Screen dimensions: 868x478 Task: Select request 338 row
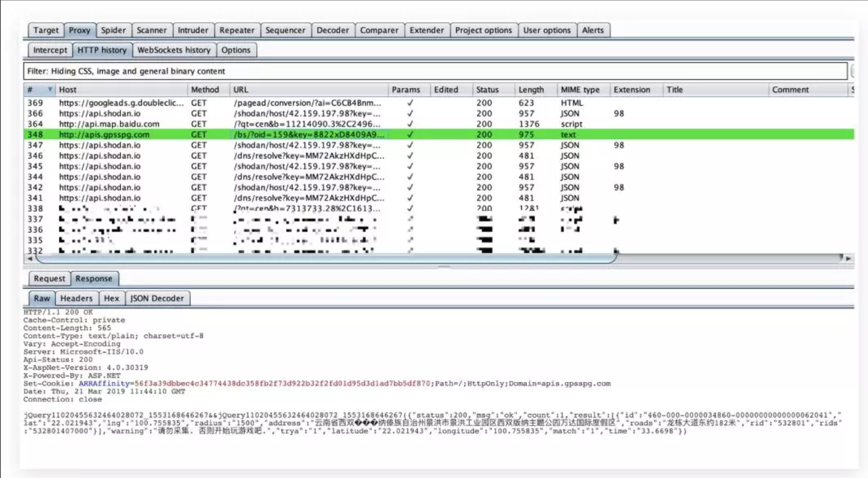[x=439, y=208]
